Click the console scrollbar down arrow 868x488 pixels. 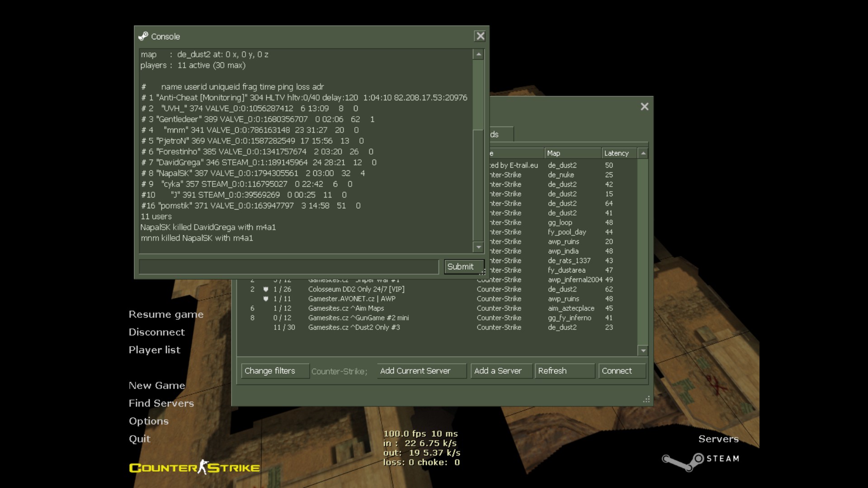(478, 247)
